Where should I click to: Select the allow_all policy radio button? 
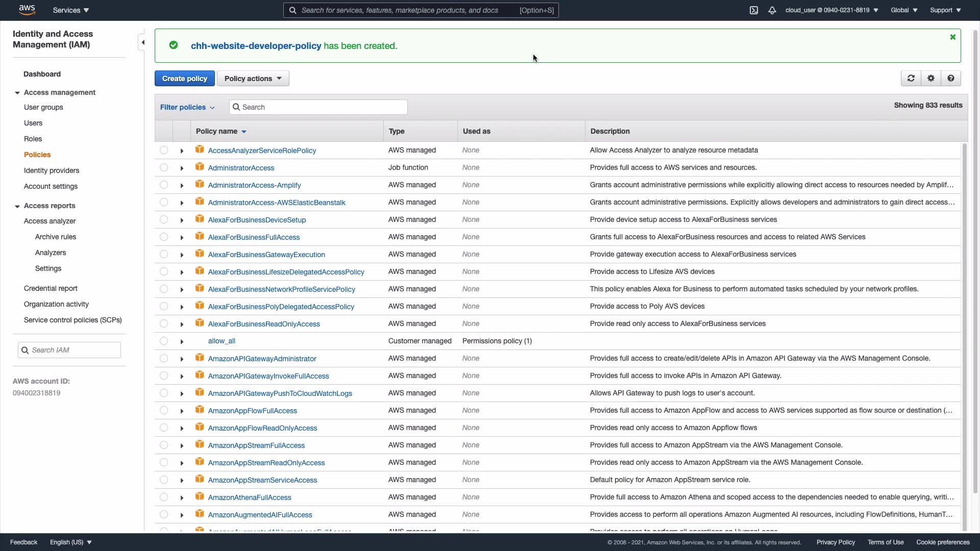coord(164,341)
